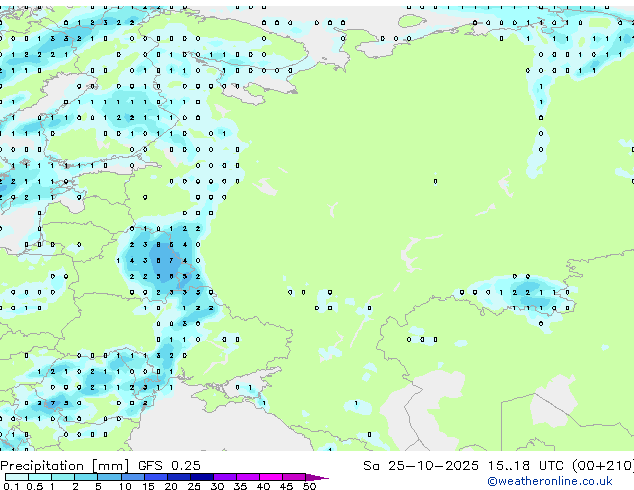This screenshot has height=490, width=634.
Task: Open the weatheronline.co.uk link
Action: pyautogui.click(x=550, y=481)
